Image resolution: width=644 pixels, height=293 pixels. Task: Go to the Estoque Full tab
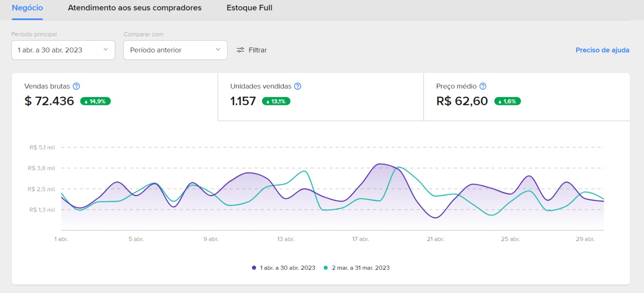click(x=249, y=8)
